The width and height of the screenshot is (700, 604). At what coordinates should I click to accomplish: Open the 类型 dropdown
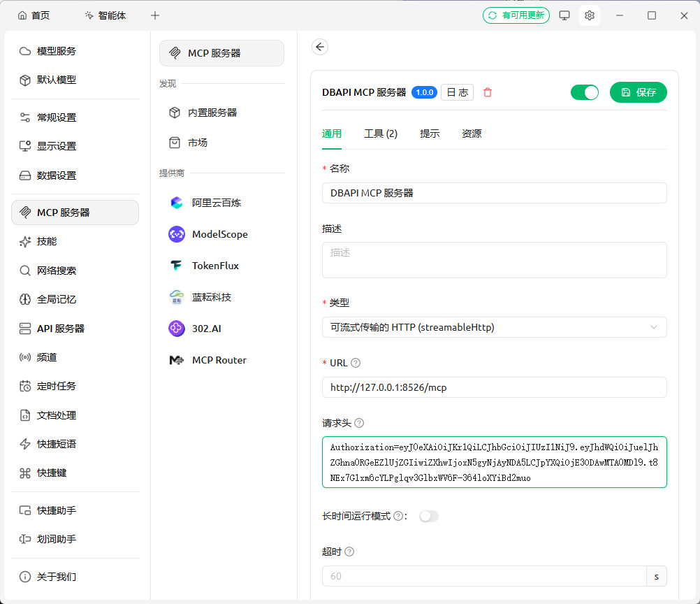pos(494,327)
